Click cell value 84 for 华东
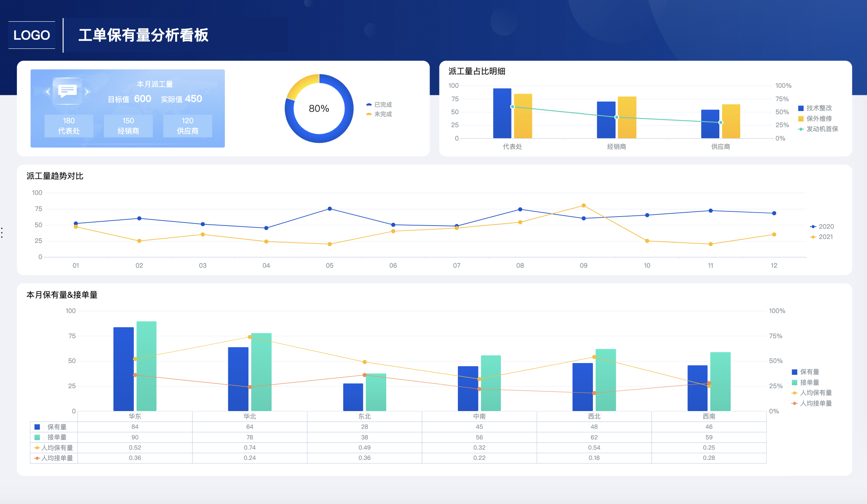Image resolution: width=867 pixels, height=504 pixels. tap(135, 427)
